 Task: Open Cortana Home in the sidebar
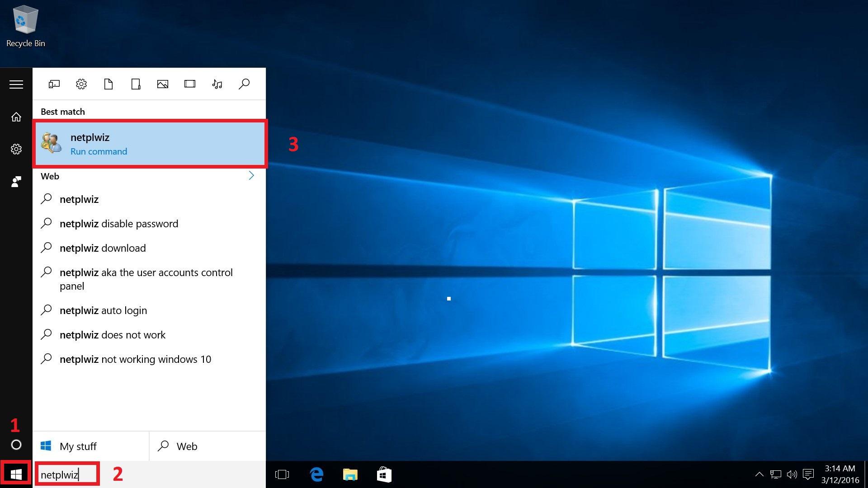16,117
